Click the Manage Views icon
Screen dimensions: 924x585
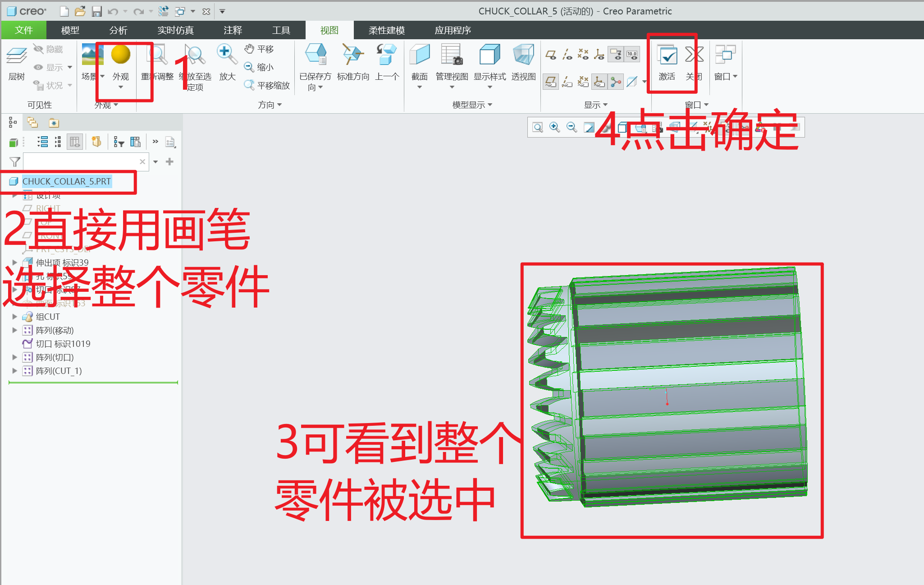(452, 55)
